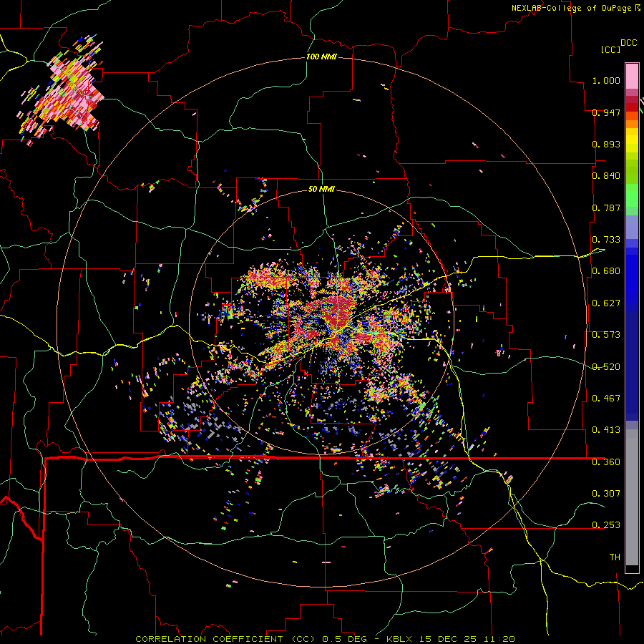Click the 0.360 scale value

606,462
